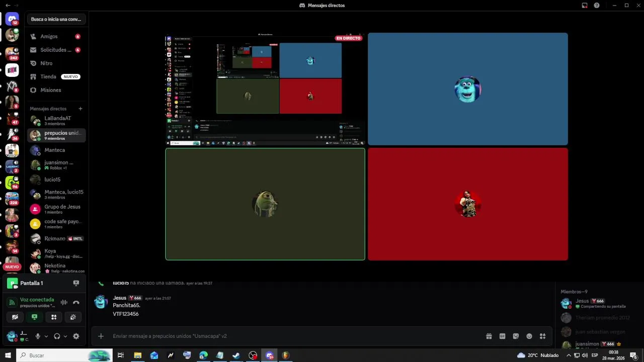Open the NUEVO unread indicator in server list
Viewport: 644px width, 362px height.
pyautogui.click(x=12, y=267)
